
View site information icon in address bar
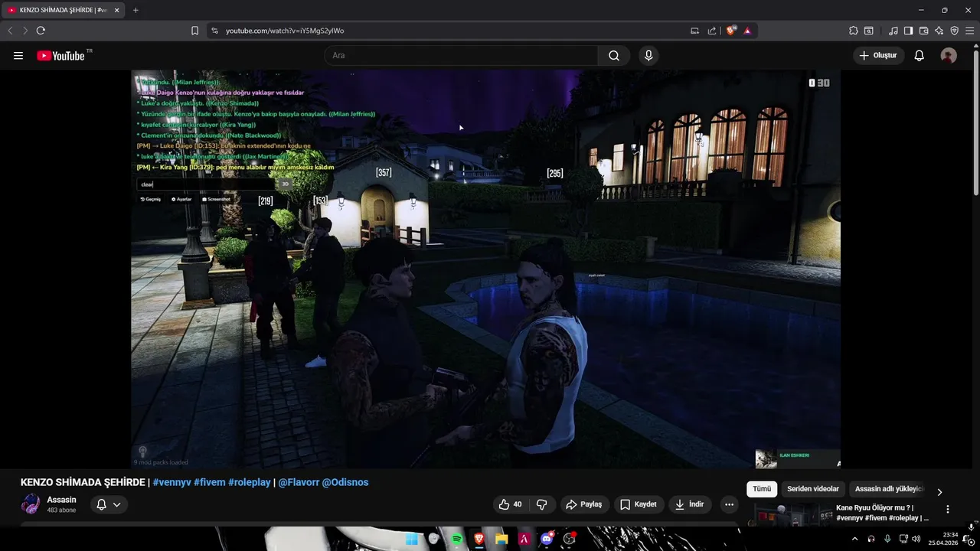(214, 31)
